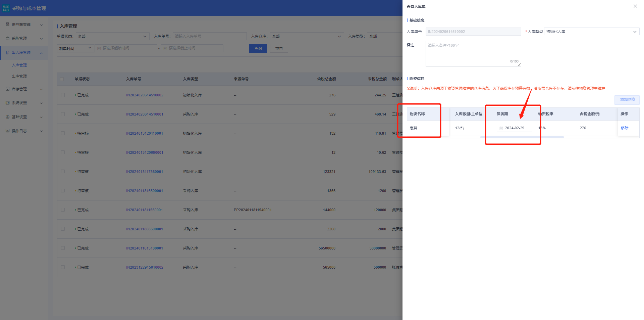Image resolution: width=644 pixels, height=320 pixels.
Task: Open order link IN2024011808500001
Action: coord(145,229)
